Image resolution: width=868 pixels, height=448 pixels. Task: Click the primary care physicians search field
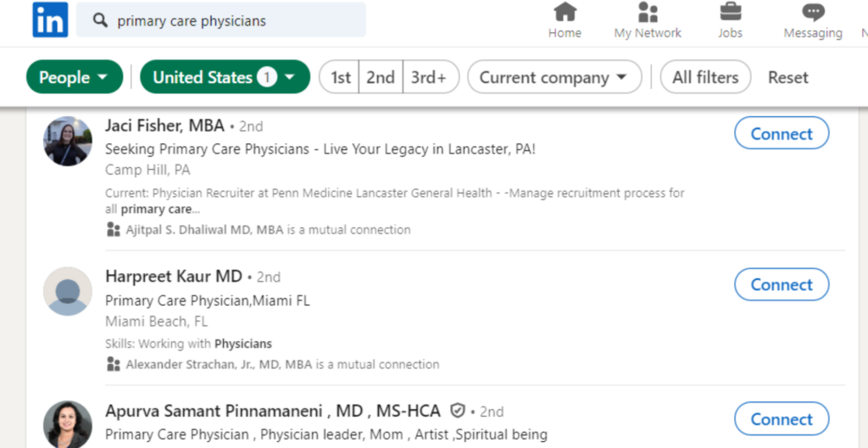229,20
